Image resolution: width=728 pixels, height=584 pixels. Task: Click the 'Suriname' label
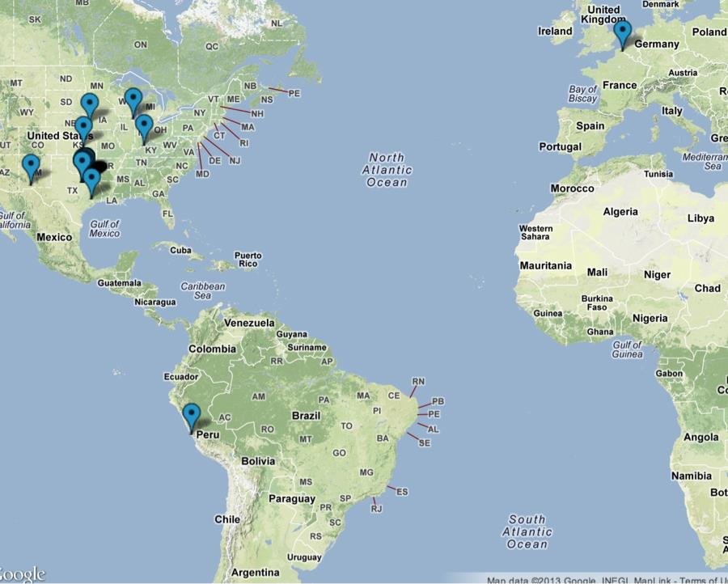(x=307, y=347)
